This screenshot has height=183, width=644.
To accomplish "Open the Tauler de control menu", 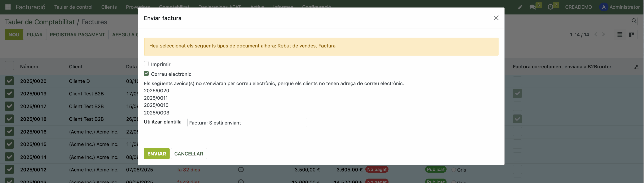I will click(73, 7).
